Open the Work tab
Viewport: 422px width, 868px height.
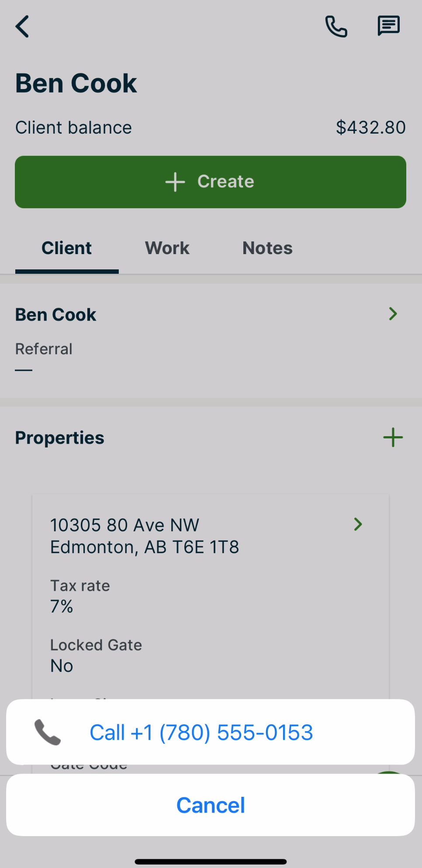coord(167,248)
